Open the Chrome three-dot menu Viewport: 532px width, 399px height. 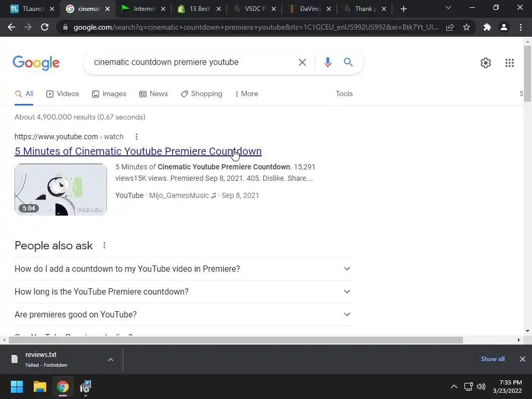tap(521, 27)
